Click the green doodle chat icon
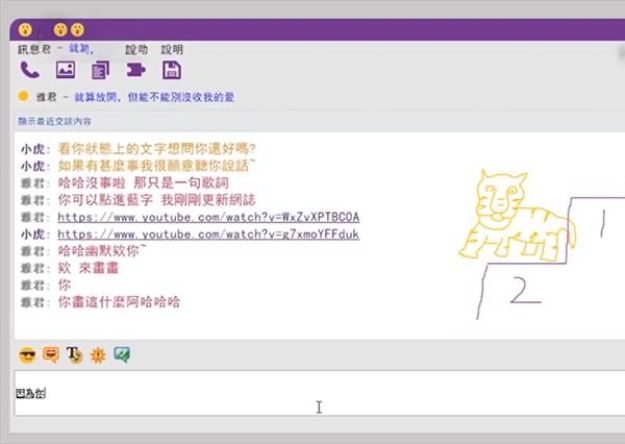Viewport: 625px width, 444px height. coord(122,355)
